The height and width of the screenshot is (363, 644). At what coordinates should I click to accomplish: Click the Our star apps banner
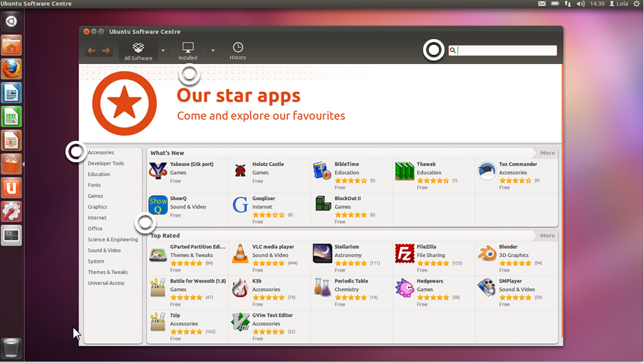(321, 103)
